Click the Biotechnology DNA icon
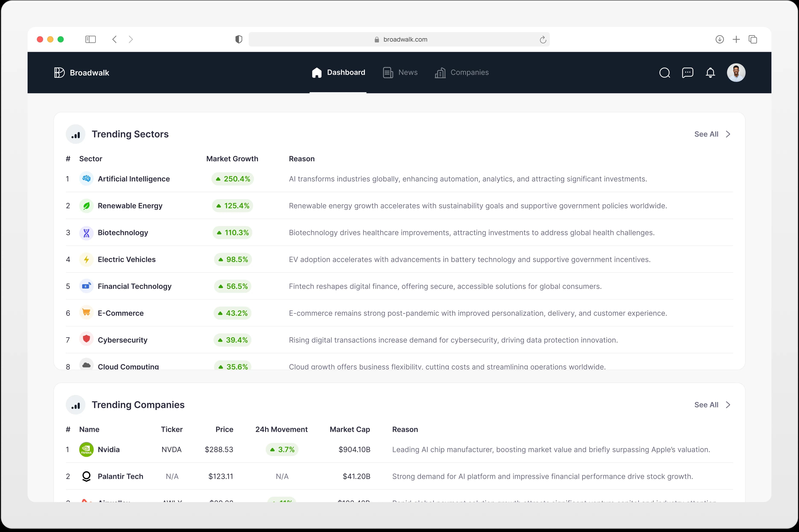This screenshot has height=532, width=799. pos(87,233)
